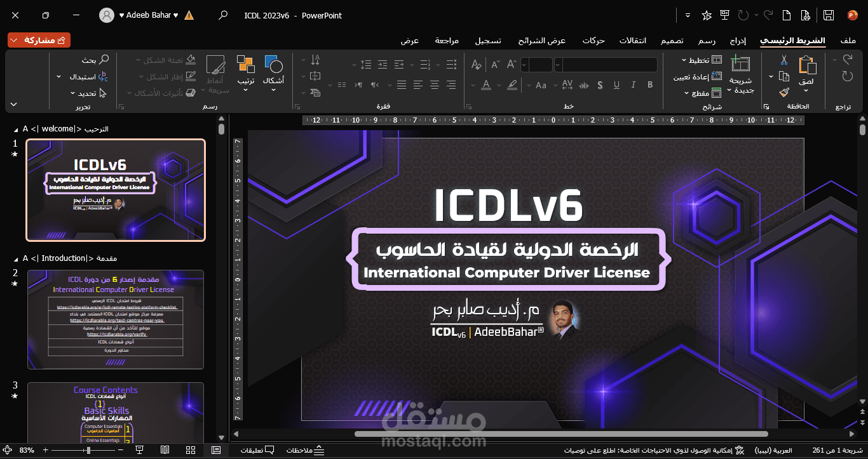The height and width of the screenshot is (459, 868).
Task: Open the font size combo box
Action: pyautogui.click(x=536, y=65)
